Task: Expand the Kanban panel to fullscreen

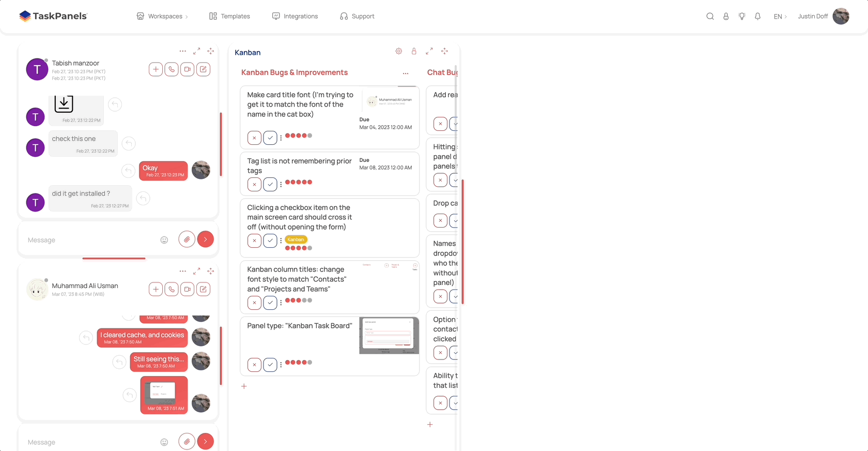Action: (x=429, y=51)
